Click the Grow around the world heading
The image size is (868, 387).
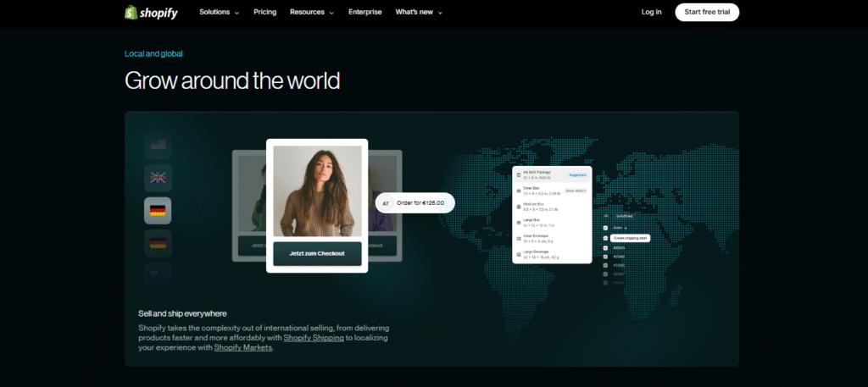pyautogui.click(x=232, y=80)
